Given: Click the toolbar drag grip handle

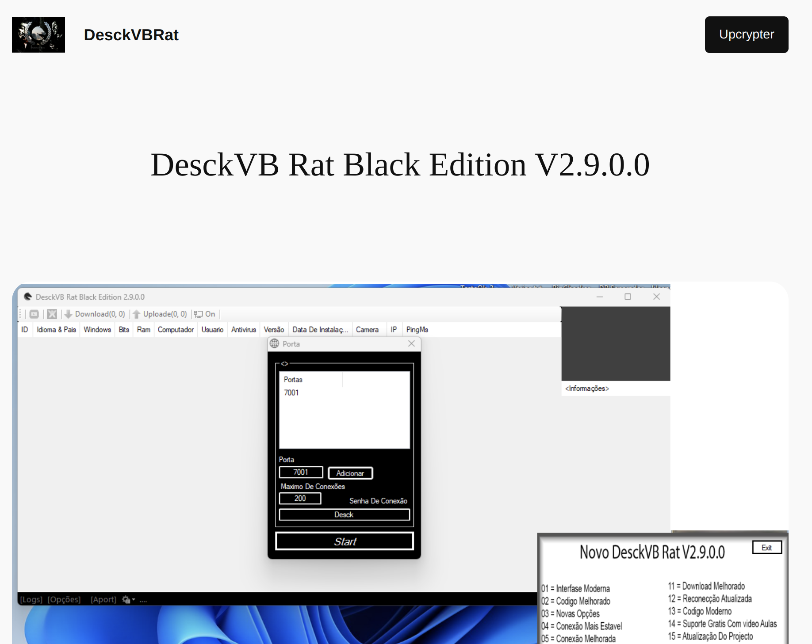Looking at the screenshot, I should pyautogui.click(x=20, y=314).
